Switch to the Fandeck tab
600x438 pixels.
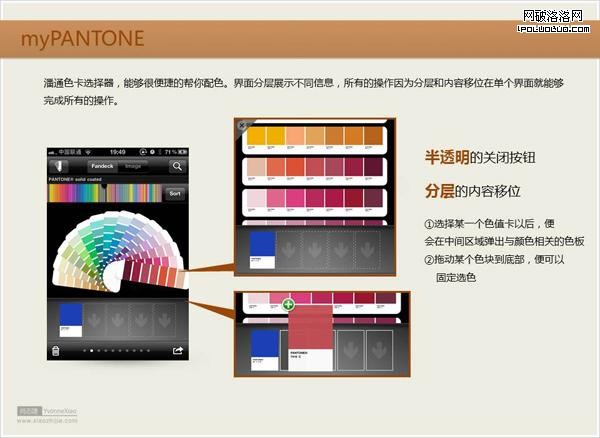click(102, 166)
